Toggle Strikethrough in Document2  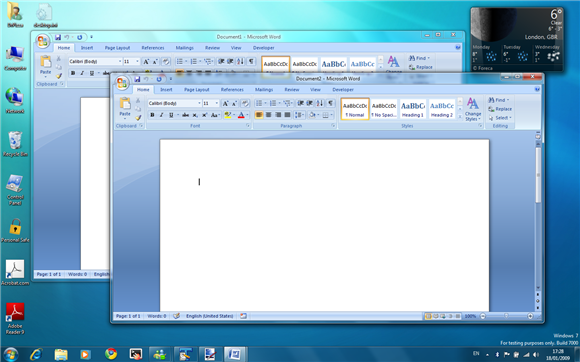tap(186, 115)
